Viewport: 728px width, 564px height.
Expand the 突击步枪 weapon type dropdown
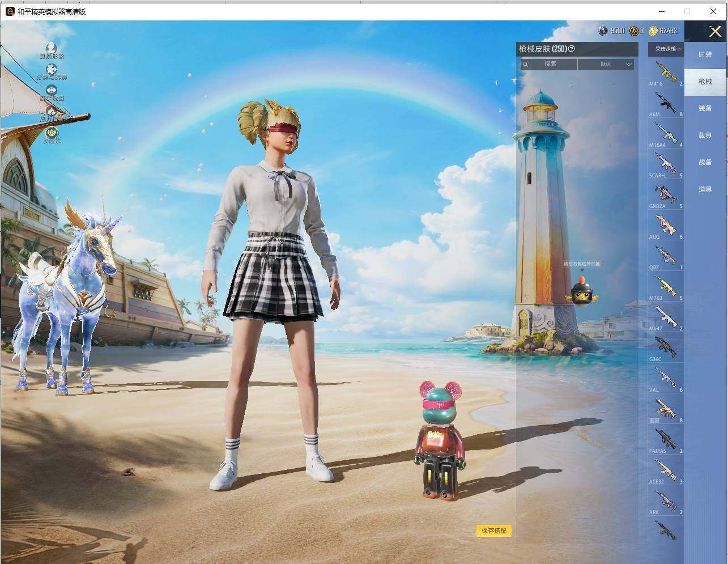pyautogui.click(x=666, y=49)
